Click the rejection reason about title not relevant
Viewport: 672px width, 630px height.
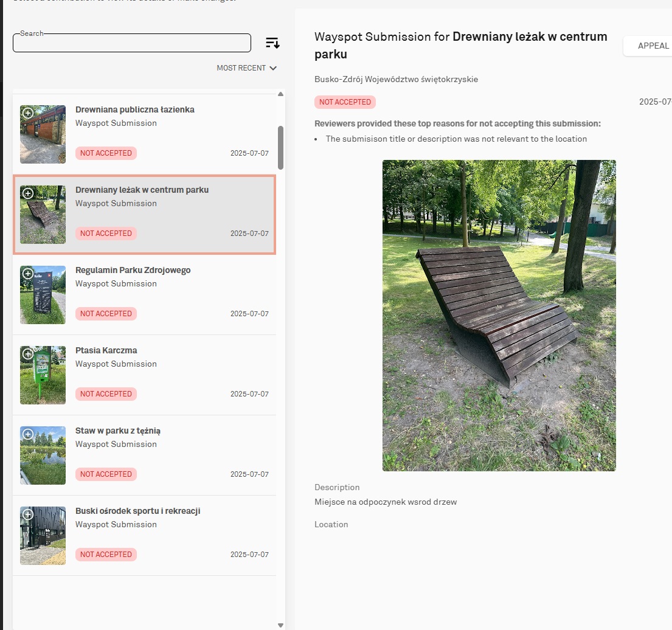click(456, 139)
